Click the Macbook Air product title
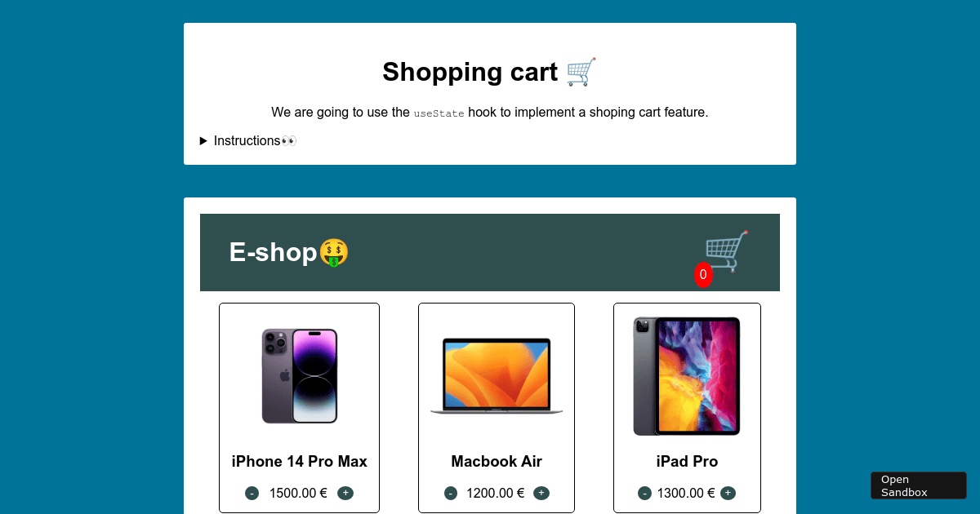980x514 pixels. 497,462
